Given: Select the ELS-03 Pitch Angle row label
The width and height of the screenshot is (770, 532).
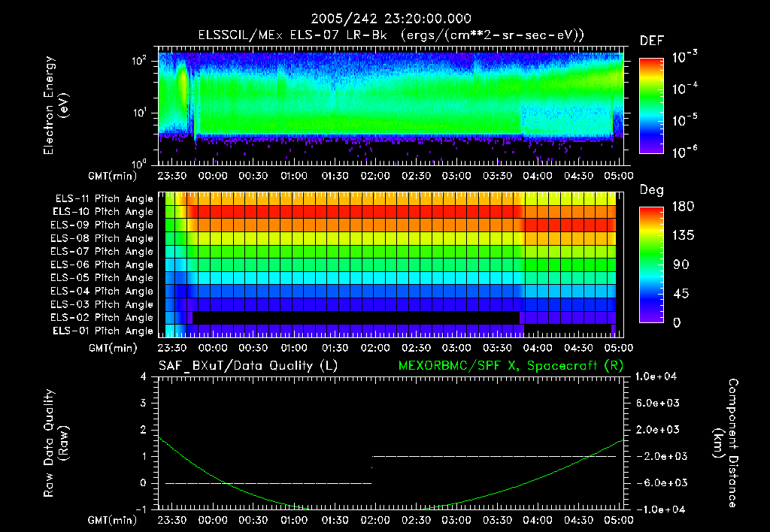Looking at the screenshot, I should click(x=102, y=305).
